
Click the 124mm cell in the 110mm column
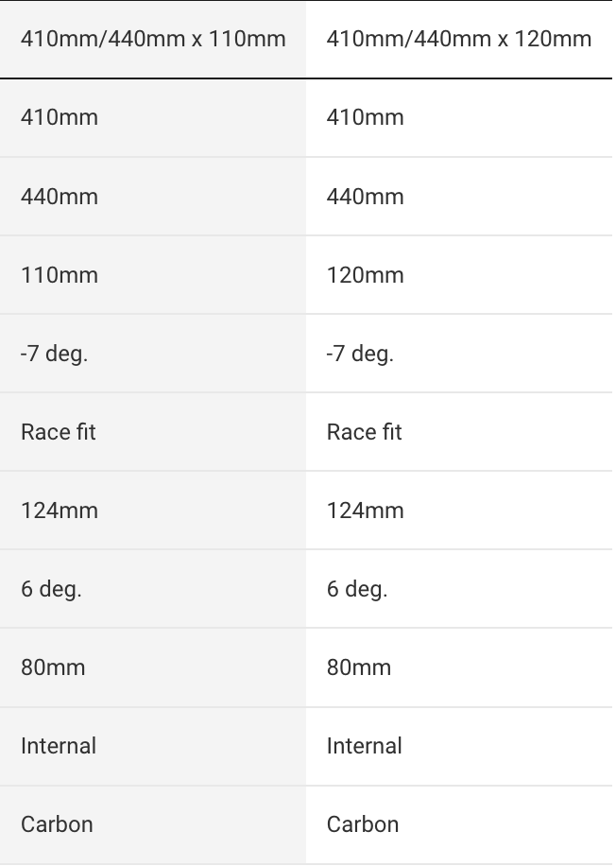[x=60, y=511]
